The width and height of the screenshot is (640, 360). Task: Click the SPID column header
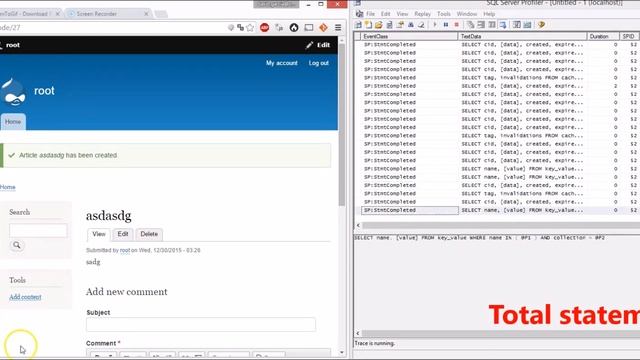[630, 36]
